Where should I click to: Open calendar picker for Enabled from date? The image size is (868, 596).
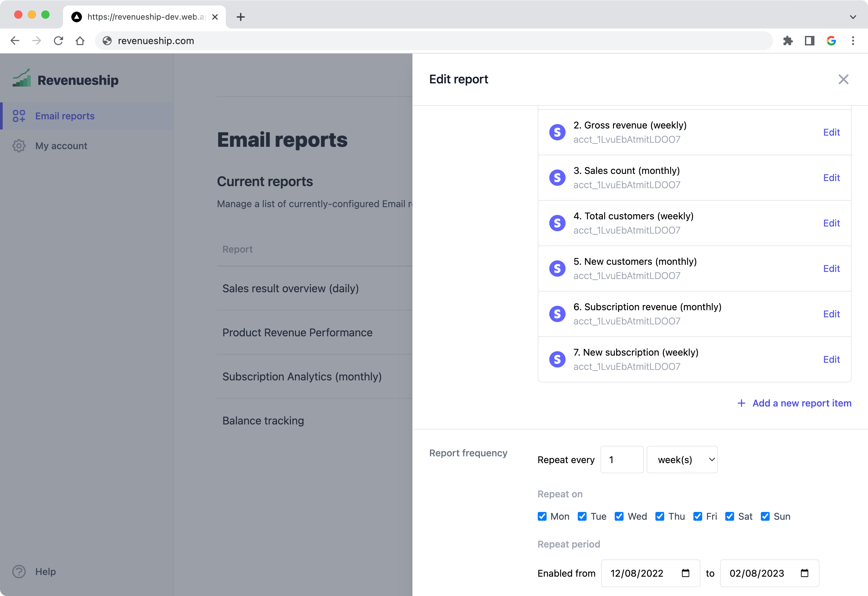(x=685, y=573)
